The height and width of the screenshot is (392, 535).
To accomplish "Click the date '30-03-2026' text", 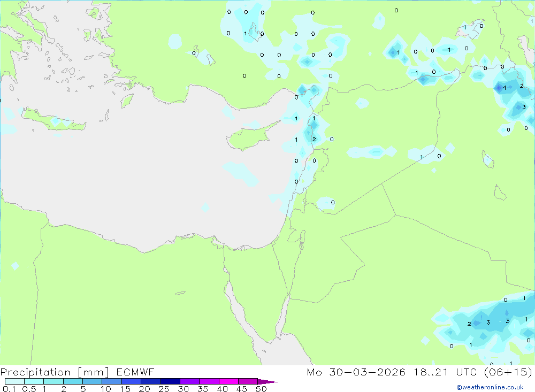I will [x=368, y=372].
